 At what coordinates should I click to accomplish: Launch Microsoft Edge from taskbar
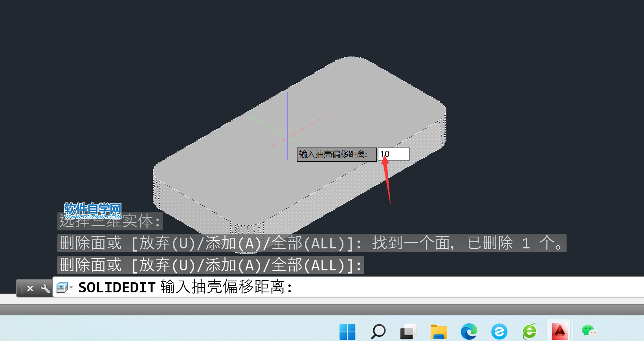[x=469, y=332]
